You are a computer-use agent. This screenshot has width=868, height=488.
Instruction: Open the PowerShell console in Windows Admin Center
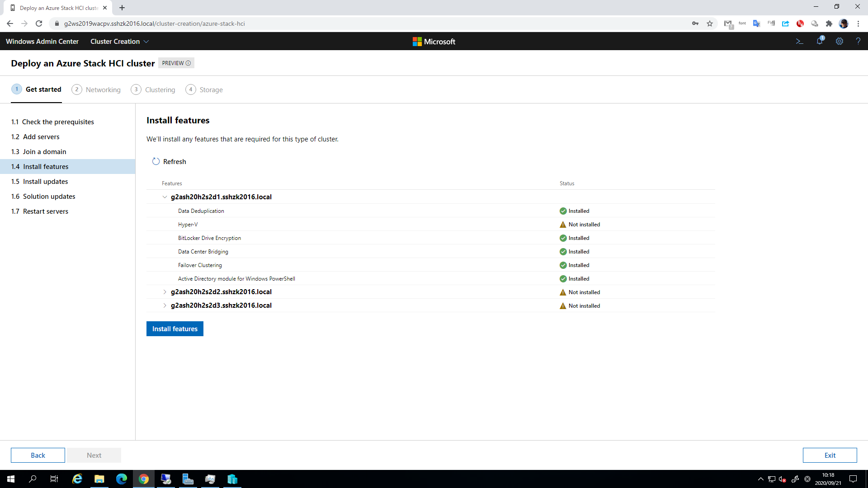pos(799,41)
